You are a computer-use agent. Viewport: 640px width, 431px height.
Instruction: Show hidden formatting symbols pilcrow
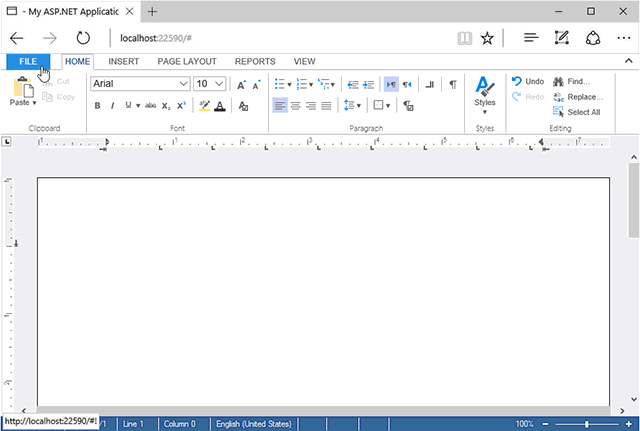coord(453,84)
